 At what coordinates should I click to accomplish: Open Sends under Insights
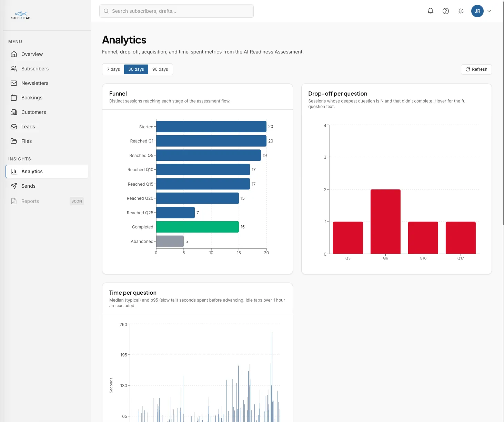point(47,186)
